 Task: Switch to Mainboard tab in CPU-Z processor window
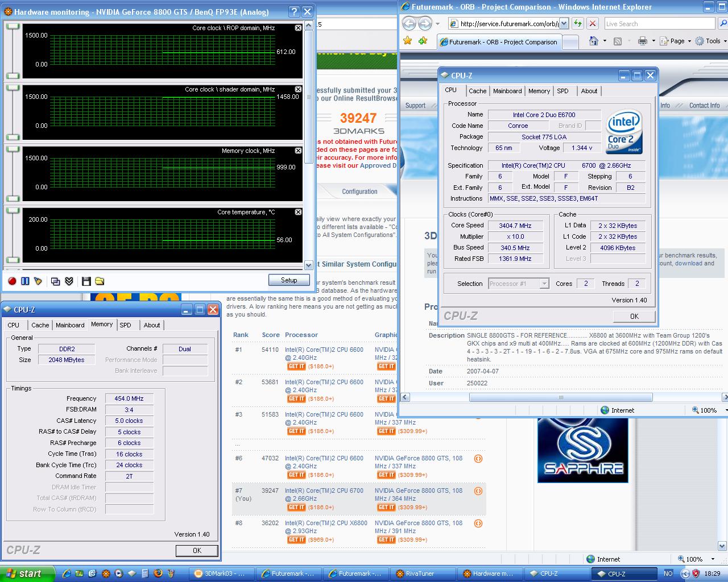tap(507, 91)
